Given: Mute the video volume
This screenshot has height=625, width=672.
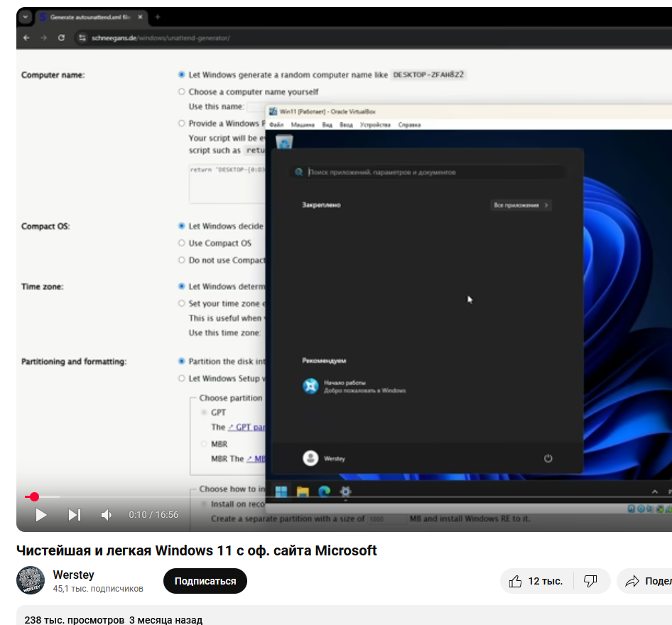Looking at the screenshot, I should click(x=107, y=514).
